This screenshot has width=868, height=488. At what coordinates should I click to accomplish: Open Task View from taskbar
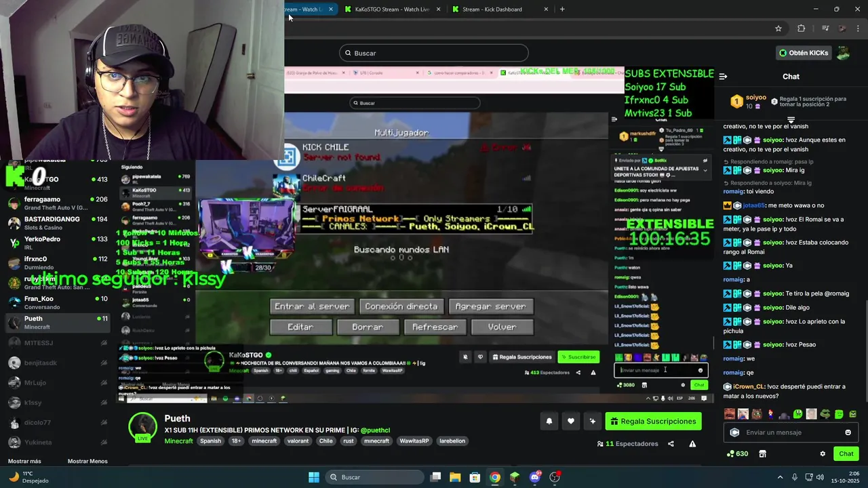[436, 477]
